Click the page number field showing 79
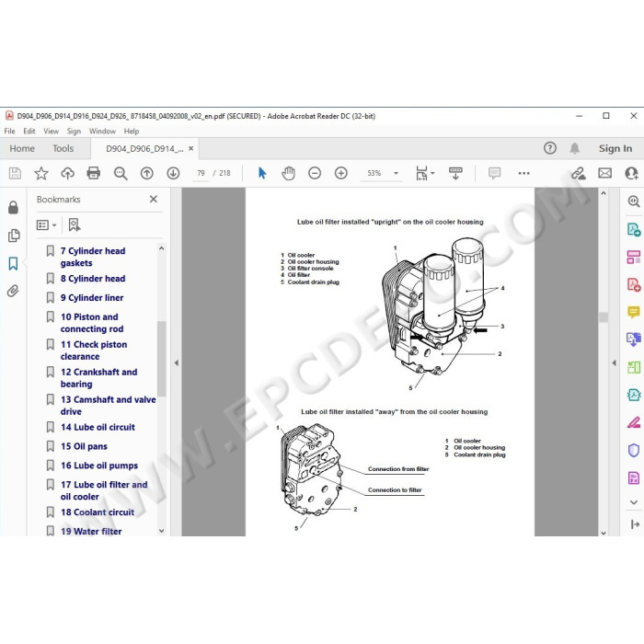Screen dimensions: 644x644 201,173
